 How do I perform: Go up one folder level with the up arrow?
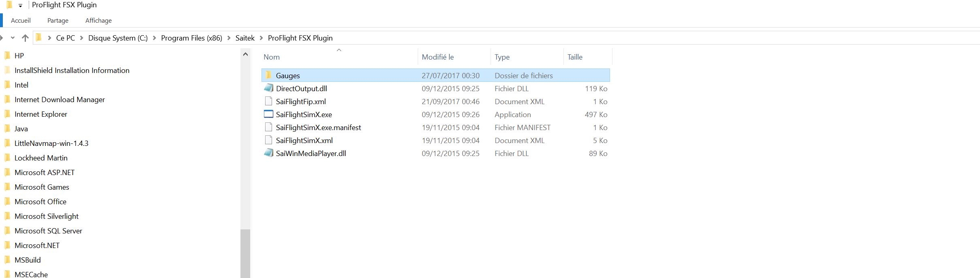25,38
